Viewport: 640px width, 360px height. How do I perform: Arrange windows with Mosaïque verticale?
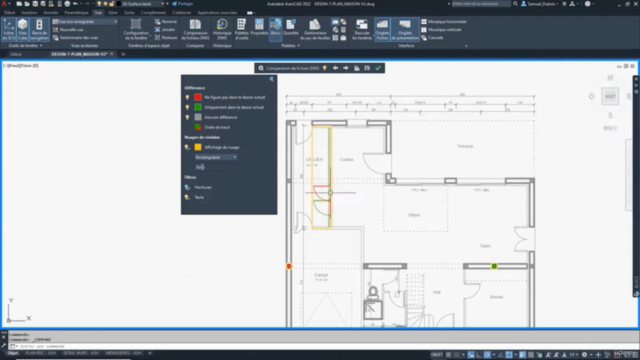tap(441, 30)
